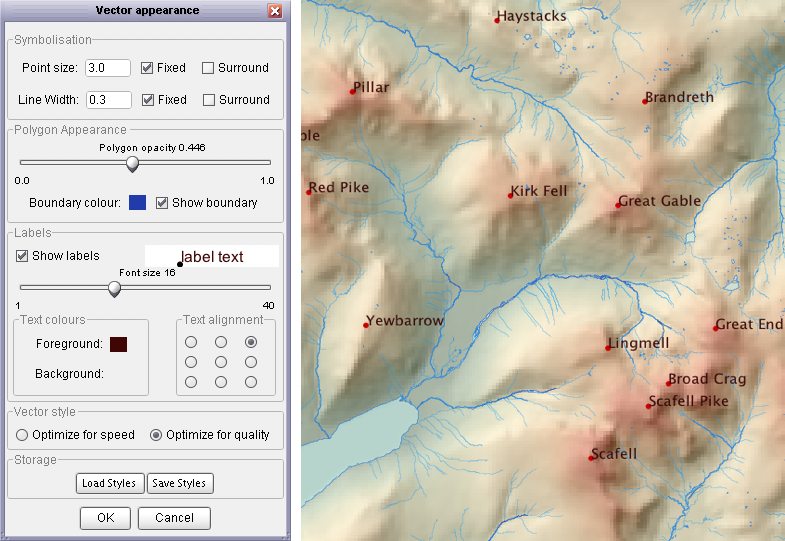Click the Polygon opacity slider handle

pos(132,163)
